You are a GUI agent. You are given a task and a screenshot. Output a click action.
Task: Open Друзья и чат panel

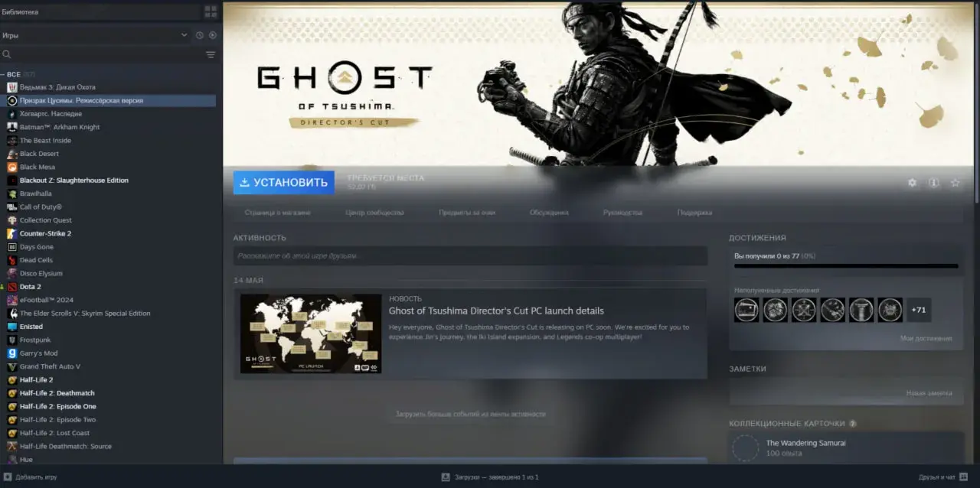pyautogui.click(x=943, y=477)
